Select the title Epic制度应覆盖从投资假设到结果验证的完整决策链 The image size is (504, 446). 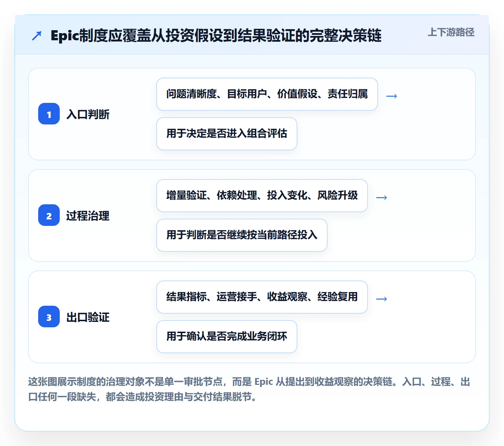[x=216, y=36]
